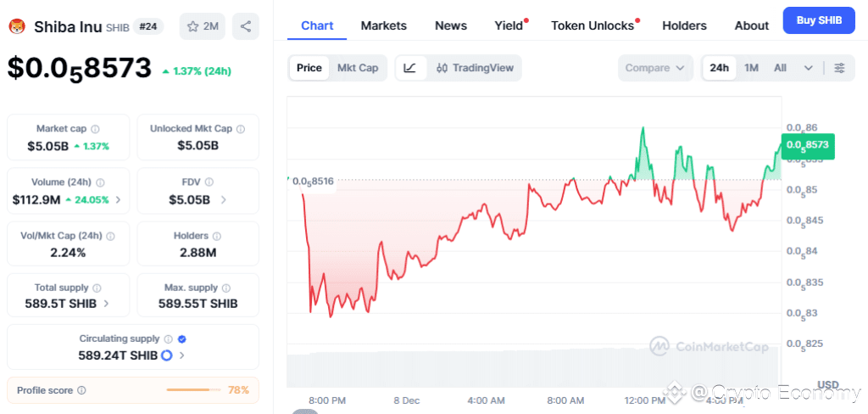Image resolution: width=868 pixels, height=414 pixels.
Task: Expand more time range options chevron
Action: click(x=808, y=68)
